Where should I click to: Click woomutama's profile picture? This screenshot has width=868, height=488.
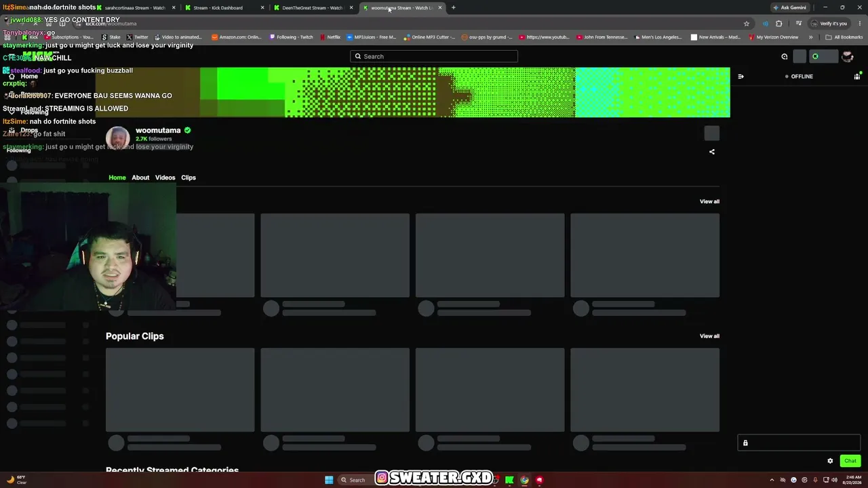coord(117,138)
